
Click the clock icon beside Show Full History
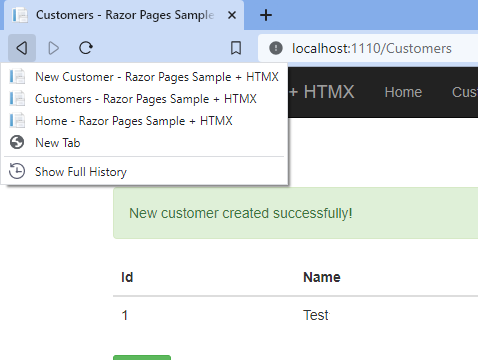pos(17,171)
